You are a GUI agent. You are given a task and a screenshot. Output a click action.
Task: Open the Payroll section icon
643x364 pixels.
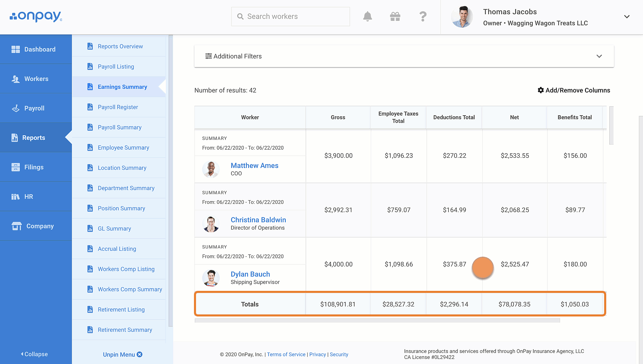coord(16,108)
